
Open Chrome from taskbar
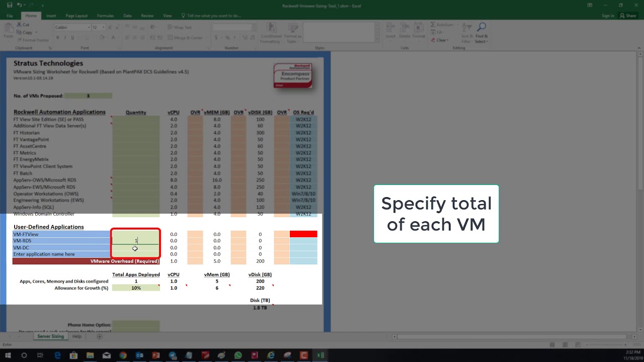click(x=123, y=355)
